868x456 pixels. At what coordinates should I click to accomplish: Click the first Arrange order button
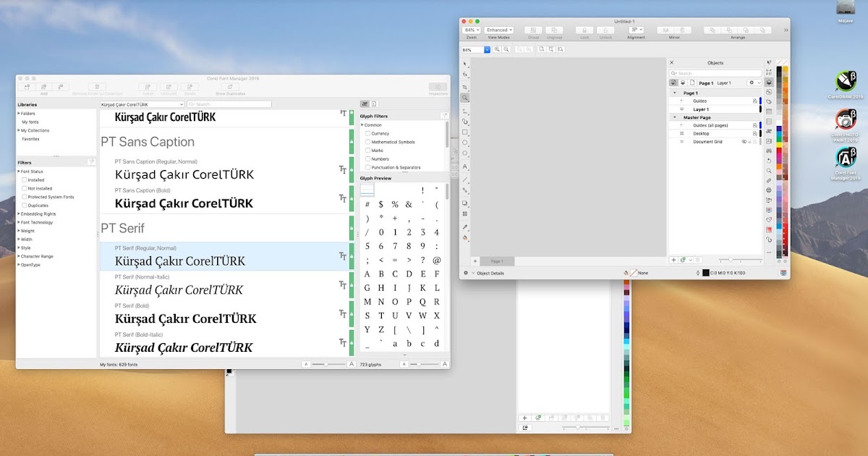(712, 30)
